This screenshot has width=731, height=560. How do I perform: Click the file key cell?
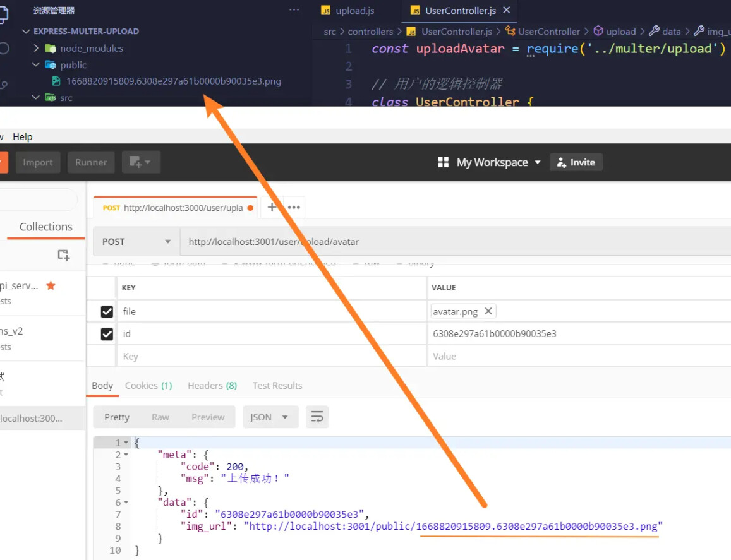[271, 311]
